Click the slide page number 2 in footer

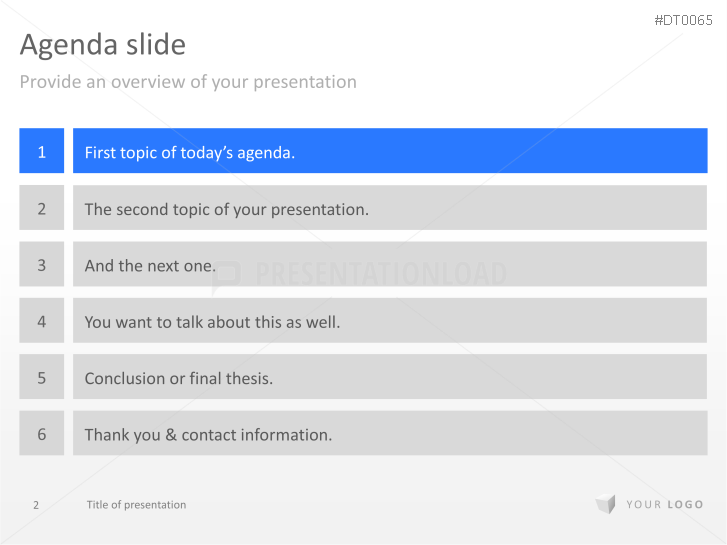click(36, 505)
